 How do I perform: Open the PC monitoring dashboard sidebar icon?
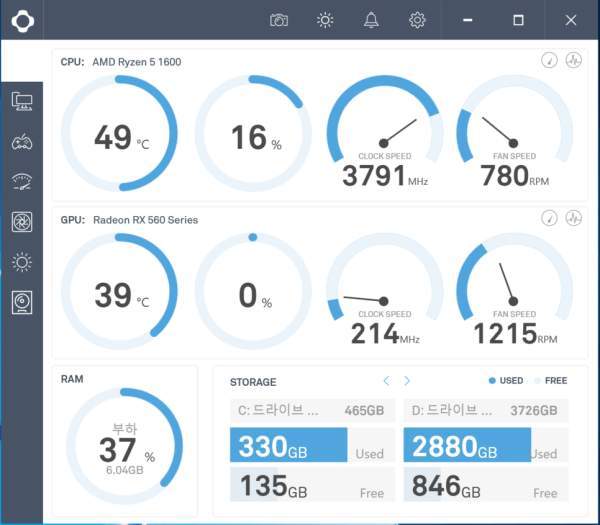[22, 101]
